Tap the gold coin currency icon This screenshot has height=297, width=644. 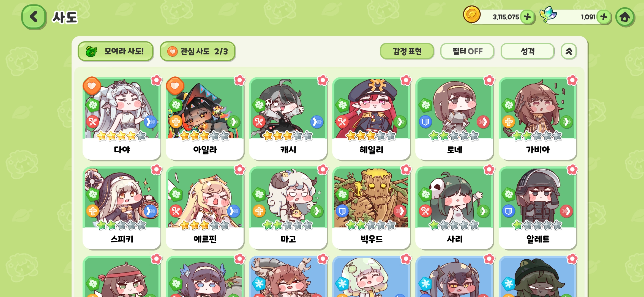pyautogui.click(x=472, y=14)
